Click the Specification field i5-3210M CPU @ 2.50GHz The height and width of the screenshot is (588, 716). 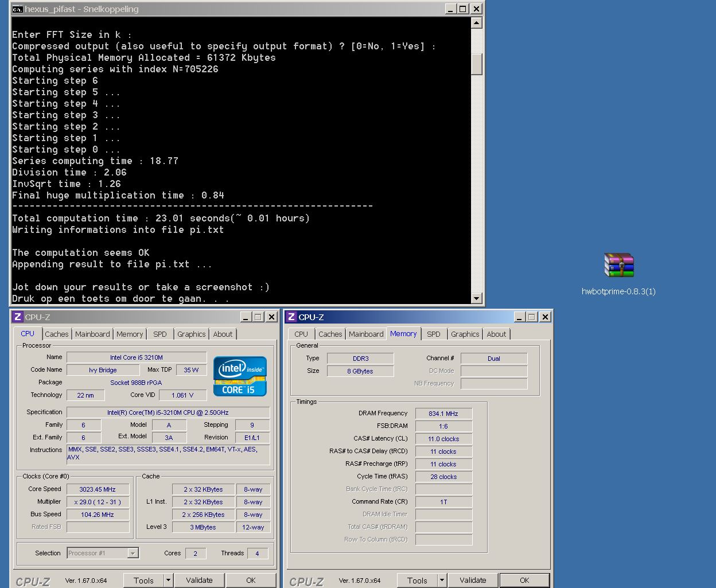coord(168,412)
